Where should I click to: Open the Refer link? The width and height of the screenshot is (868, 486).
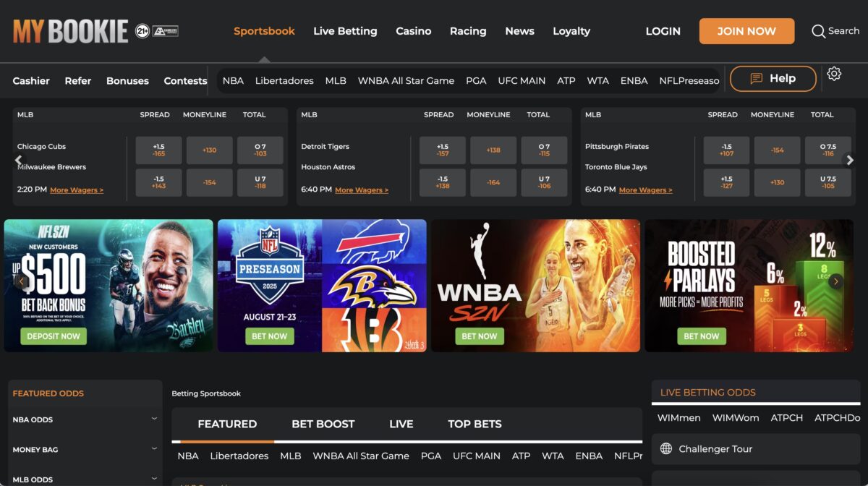pyautogui.click(x=78, y=81)
